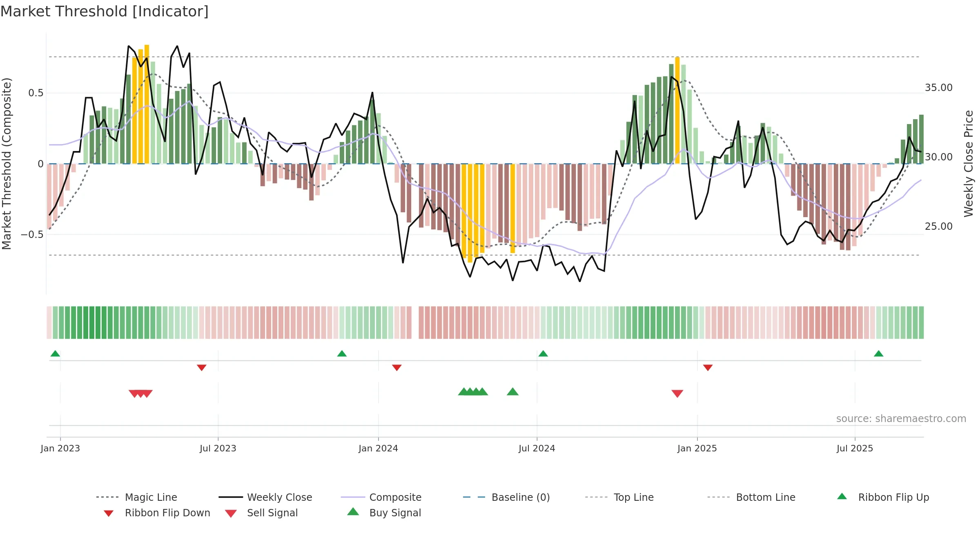The image size is (980, 551).
Task: Click the source: sharemaestro.com text
Action: (901, 419)
